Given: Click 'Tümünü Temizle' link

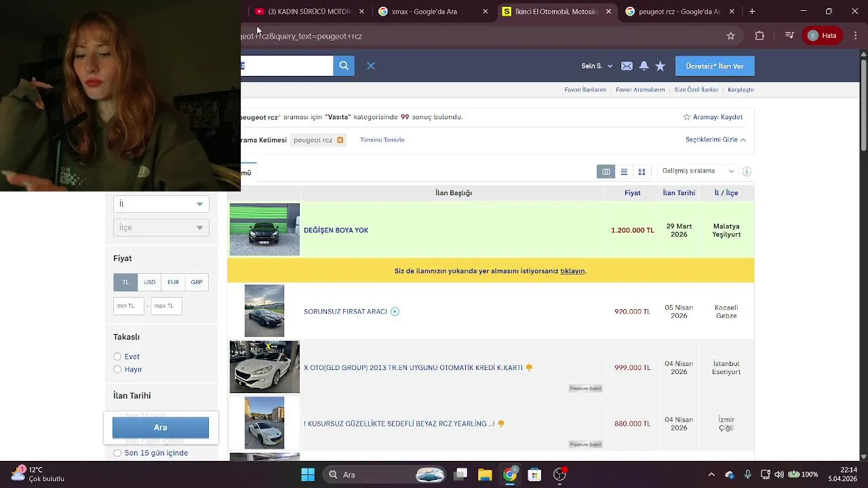Looking at the screenshot, I should point(382,140).
